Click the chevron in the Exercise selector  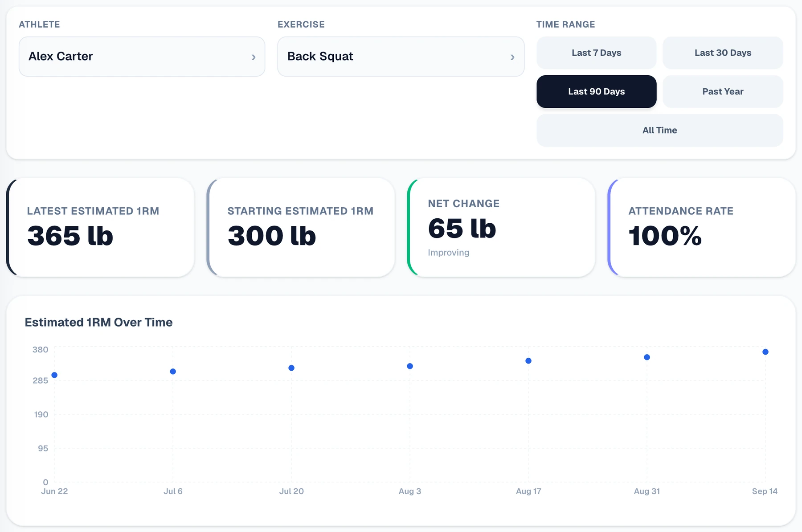(512, 57)
